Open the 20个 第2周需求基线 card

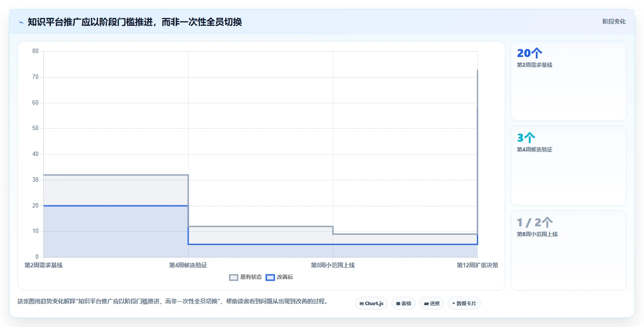coord(568,81)
